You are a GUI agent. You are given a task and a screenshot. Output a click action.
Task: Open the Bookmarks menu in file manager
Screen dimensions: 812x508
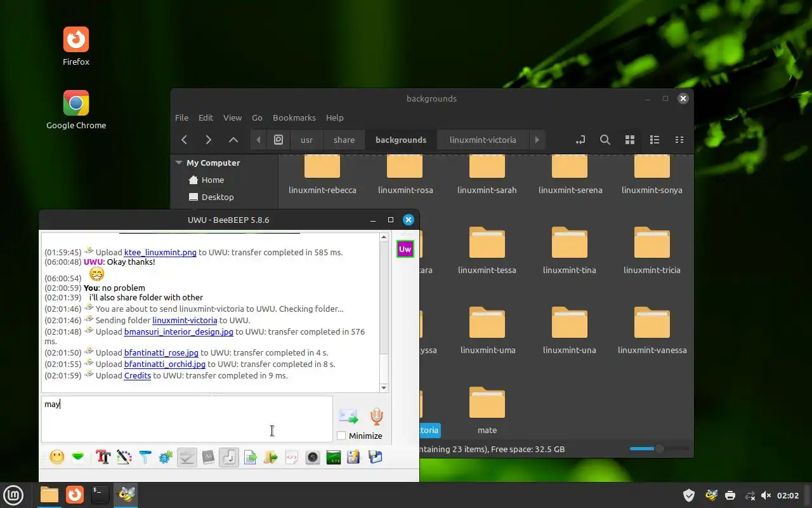click(x=294, y=117)
